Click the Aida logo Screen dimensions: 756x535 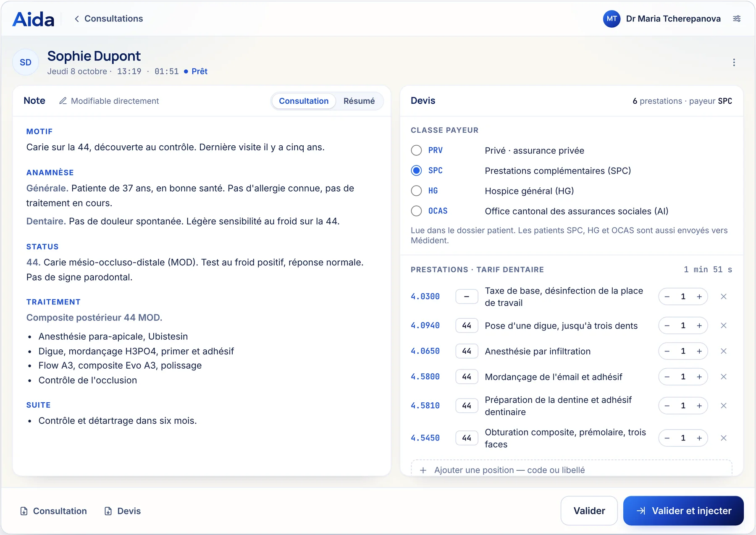click(34, 19)
